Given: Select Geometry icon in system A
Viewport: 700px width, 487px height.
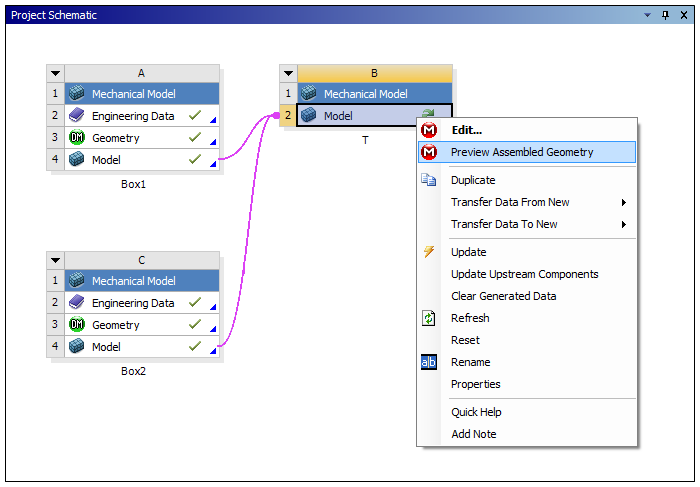Looking at the screenshot, I should (77, 138).
